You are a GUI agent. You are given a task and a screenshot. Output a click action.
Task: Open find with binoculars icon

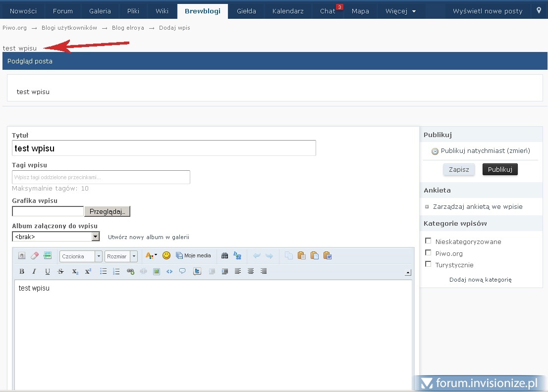pyautogui.click(x=224, y=256)
